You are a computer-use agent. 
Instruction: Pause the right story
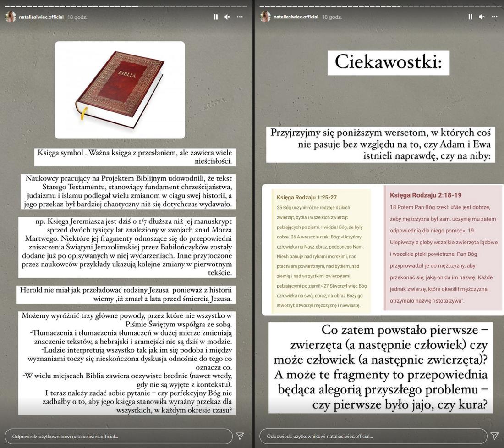pyautogui.click(x=470, y=17)
